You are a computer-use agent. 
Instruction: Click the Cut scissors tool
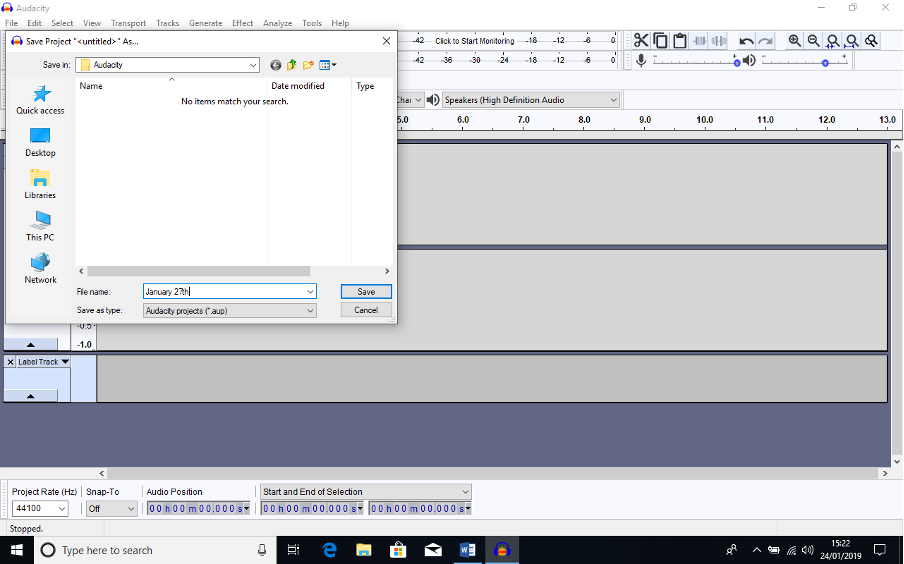point(641,40)
